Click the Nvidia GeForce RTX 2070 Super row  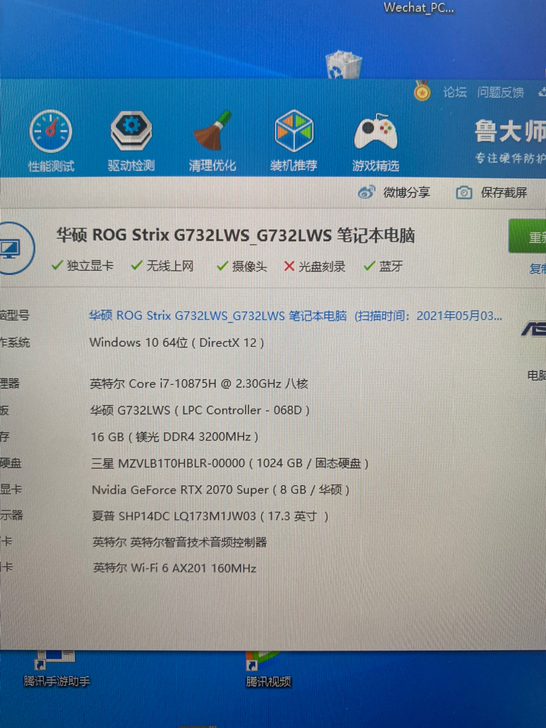click(x=221, y=489)
